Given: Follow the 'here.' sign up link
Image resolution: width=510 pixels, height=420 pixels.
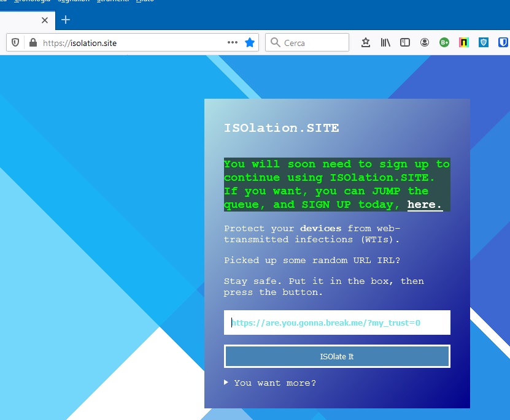Looking at the screenshot, I should (x=425, y=204).
